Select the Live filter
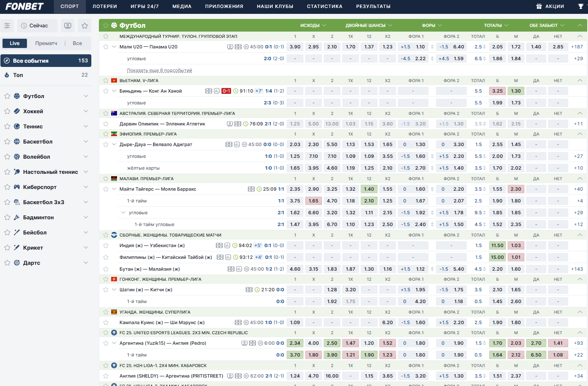 tap(15, 43)
